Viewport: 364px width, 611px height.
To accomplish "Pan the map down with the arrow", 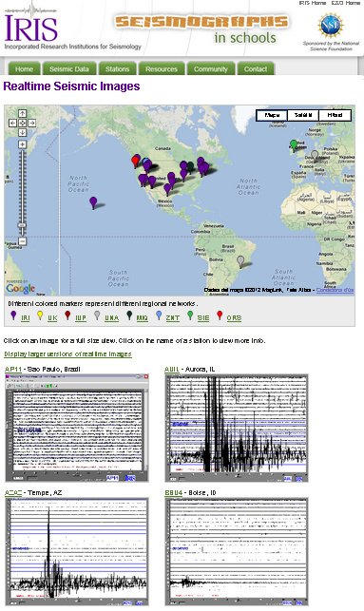I will 22,132.
